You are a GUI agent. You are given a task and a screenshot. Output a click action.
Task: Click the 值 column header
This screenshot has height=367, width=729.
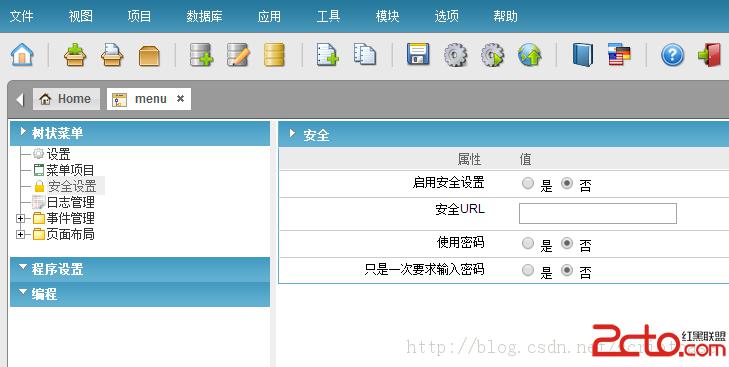(x=525, y=159)
